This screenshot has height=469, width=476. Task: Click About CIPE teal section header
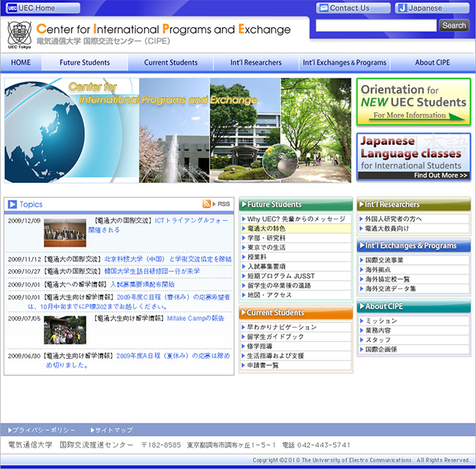coord(414,306)
